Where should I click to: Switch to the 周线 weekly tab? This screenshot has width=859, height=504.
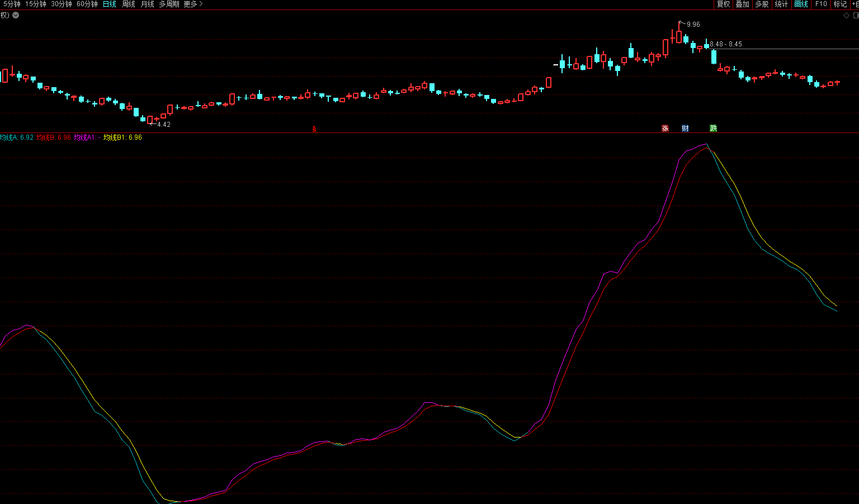click(129, 4)
